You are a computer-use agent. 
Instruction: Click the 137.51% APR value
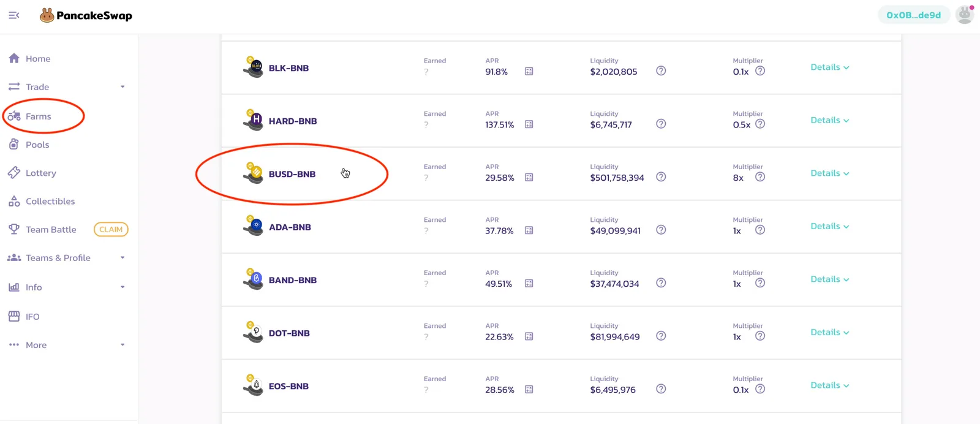click(500, 124)
